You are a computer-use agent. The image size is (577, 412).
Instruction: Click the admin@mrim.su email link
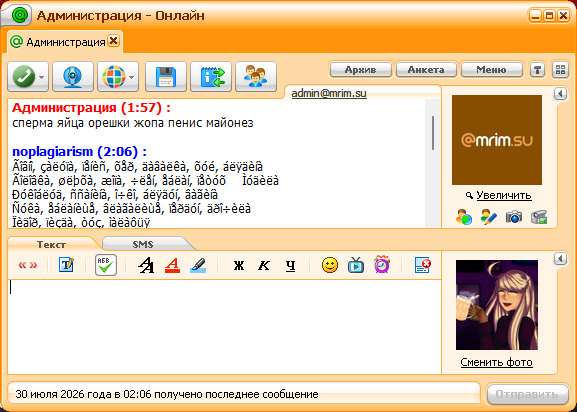point(329,93)
